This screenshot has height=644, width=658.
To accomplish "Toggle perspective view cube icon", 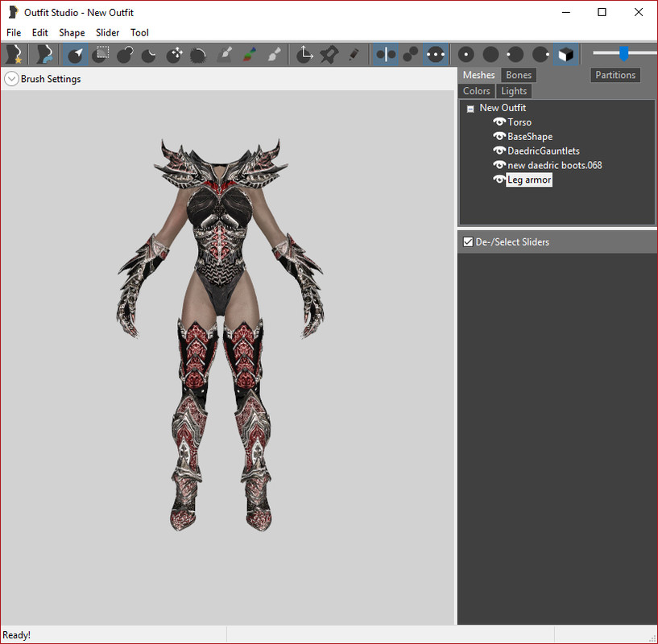I will pyautogui.click(x=565, y=54).
